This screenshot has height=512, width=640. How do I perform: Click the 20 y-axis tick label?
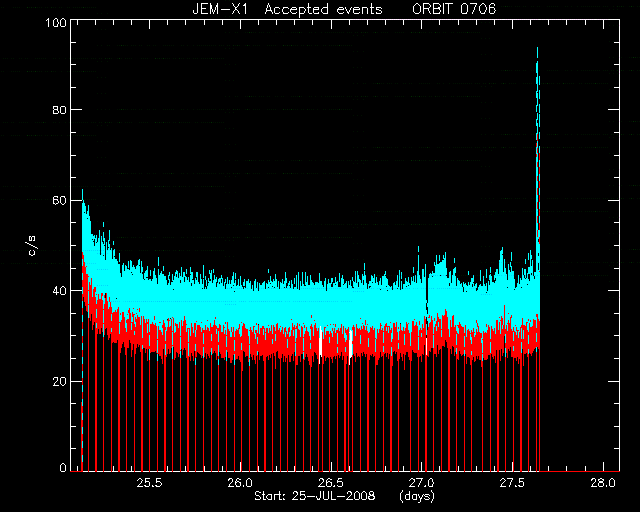[x=59, y=381]
